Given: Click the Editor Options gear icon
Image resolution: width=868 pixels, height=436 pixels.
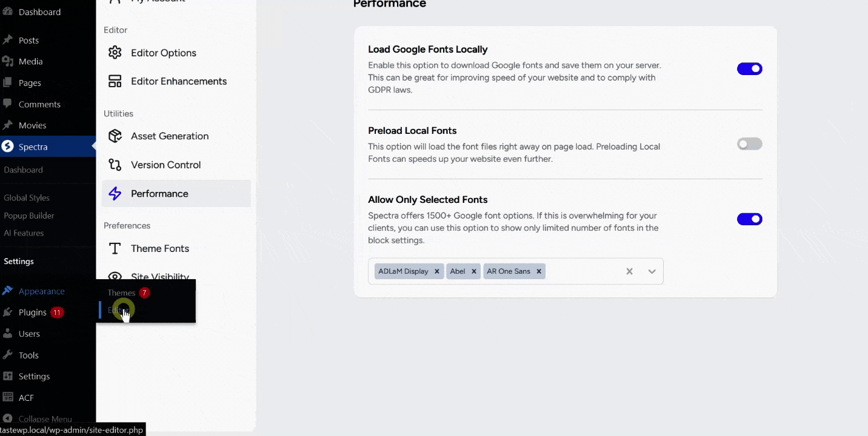Looking at the screenshot, I should pyautogui.click(x=115, y=53).
